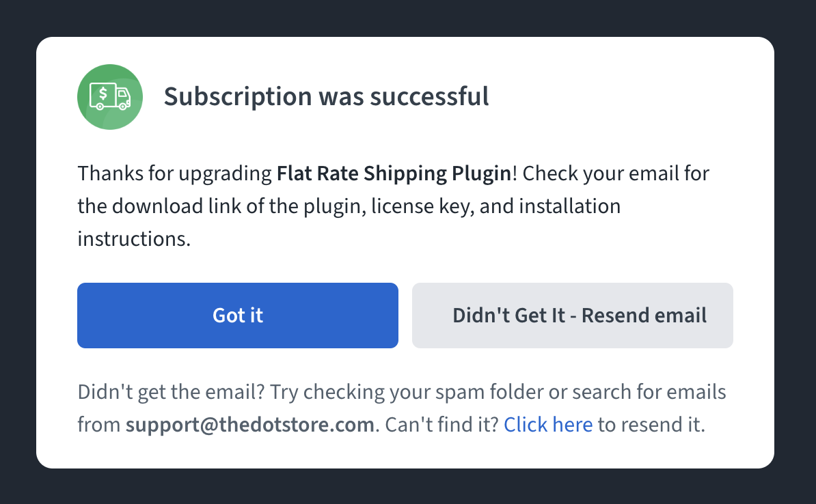Select Didn't Get It - Resend email button
This screenshot has width=816, height=504.
(x=573, y=316)
